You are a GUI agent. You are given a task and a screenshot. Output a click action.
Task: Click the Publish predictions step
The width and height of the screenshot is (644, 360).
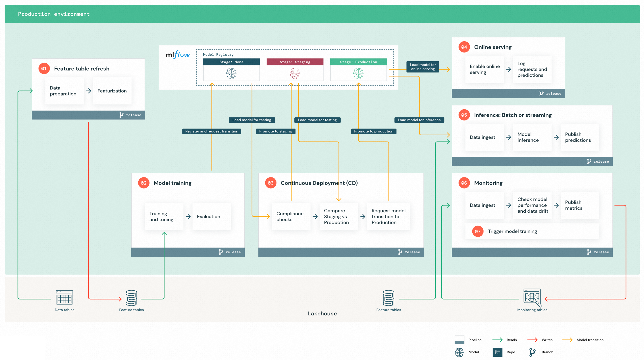[x=580, y=137]
